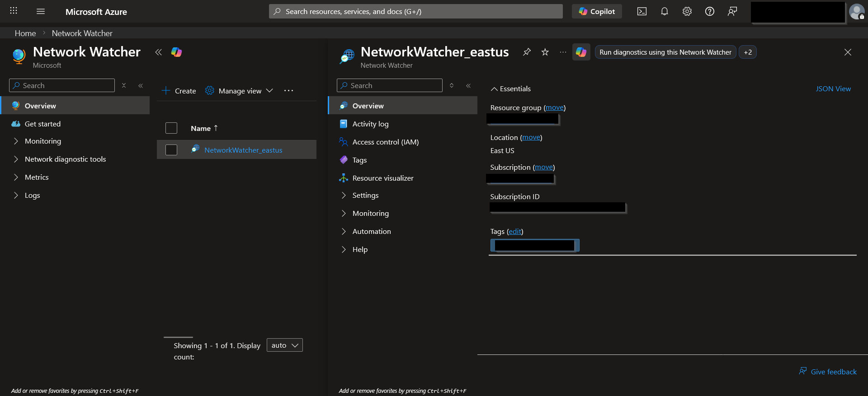Expand Monitoring in resource menu
Screen dimensions: 868x396
pyautogui.click(x=344, y=213)
